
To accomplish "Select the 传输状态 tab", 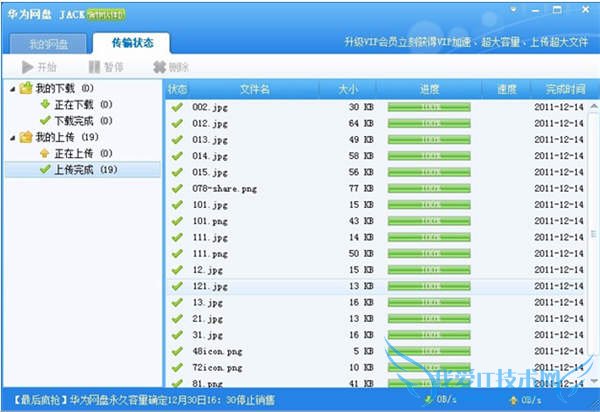I will coord(132,43).
